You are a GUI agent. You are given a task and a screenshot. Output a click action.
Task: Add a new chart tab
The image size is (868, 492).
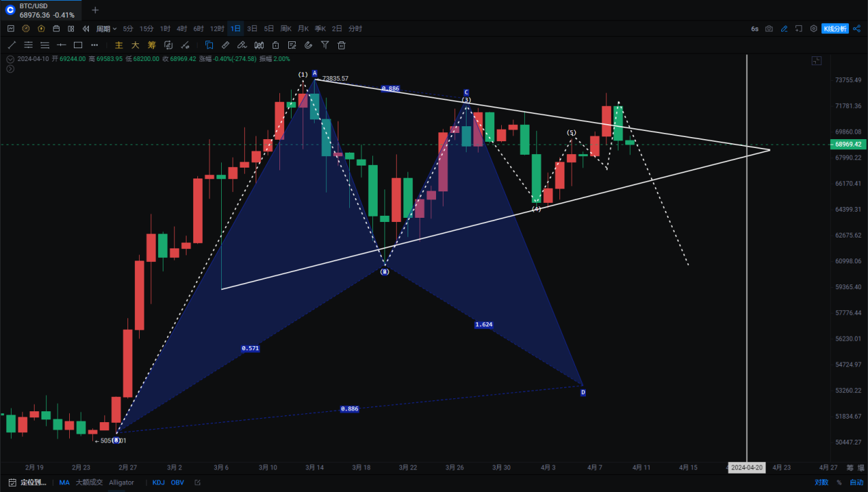pyautogui.click(x=95, y=10)
